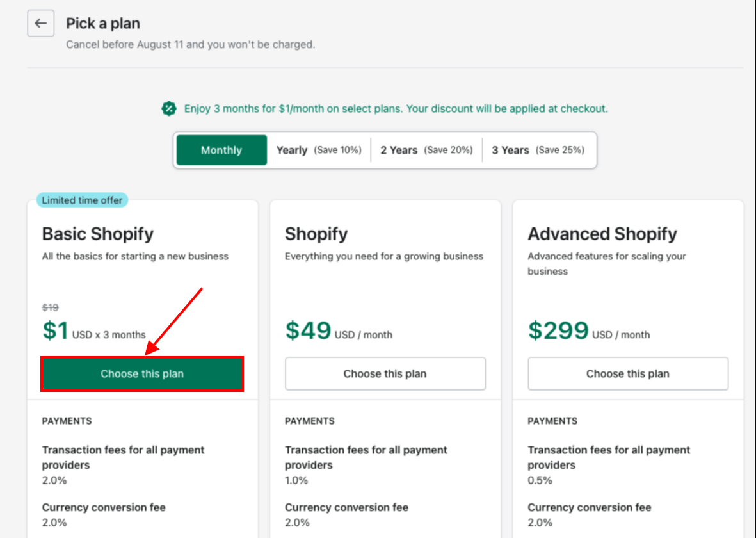Click the Basic Shopify plan heading
The image size is (756, 538).
tap(98, 234)
